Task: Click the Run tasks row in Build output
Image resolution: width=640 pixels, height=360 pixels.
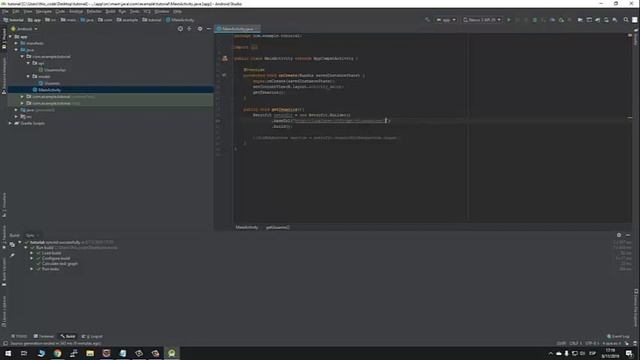Action: pyautogui.click(x=50, y=269)
